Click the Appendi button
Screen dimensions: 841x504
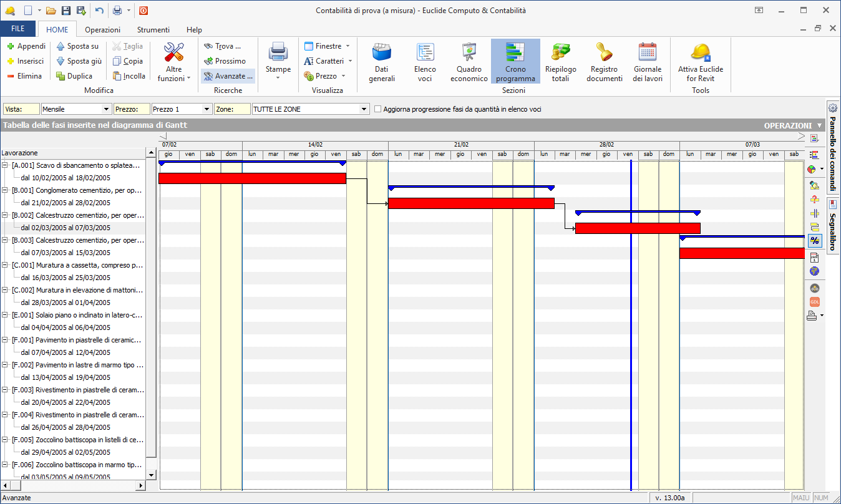coord(26,46)
